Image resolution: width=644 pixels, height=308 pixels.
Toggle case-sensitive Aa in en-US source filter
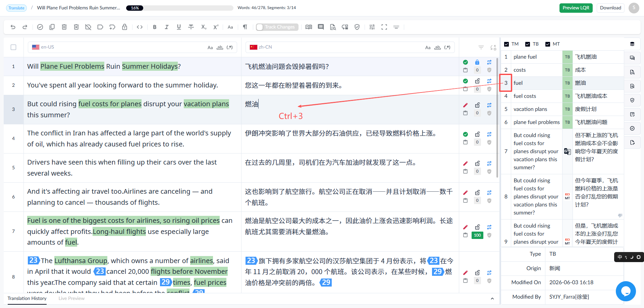210,48
